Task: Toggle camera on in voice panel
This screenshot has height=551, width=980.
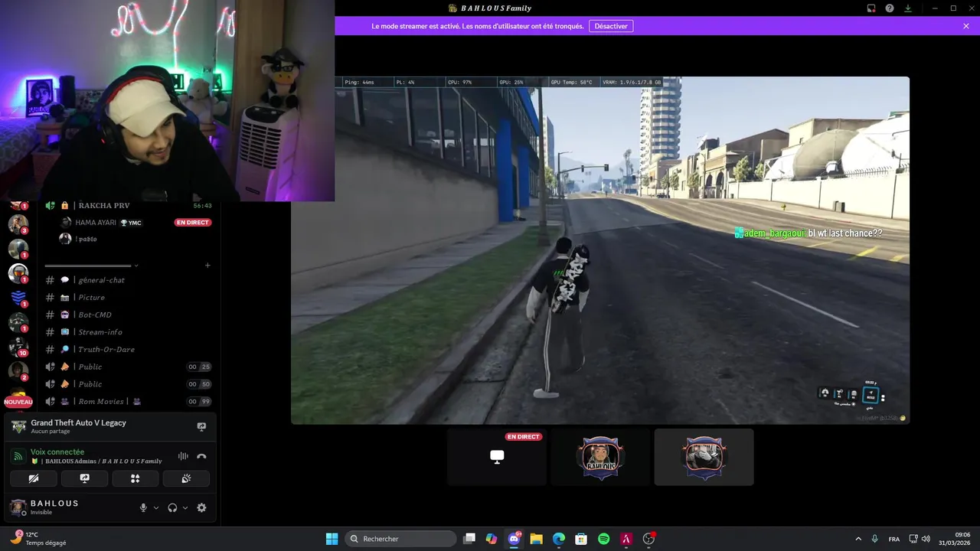Action: point(34,478)
